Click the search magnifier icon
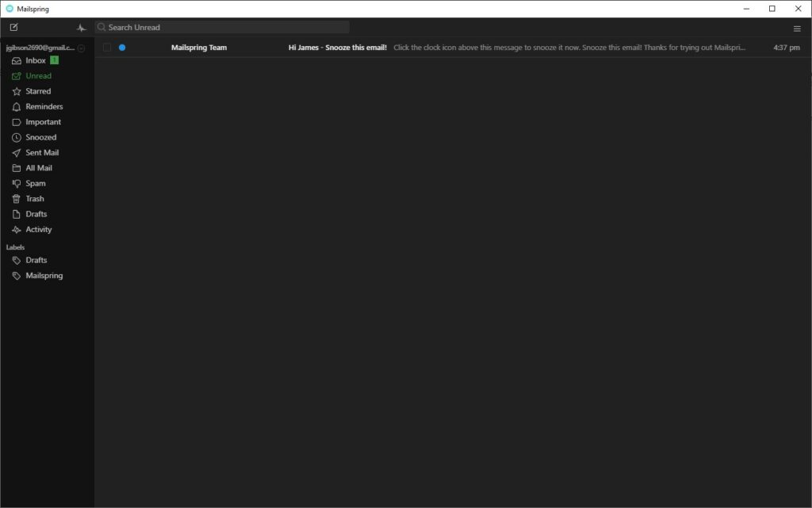Image resolution: width=812 pixels, height=508 pixels. point(101,27)
